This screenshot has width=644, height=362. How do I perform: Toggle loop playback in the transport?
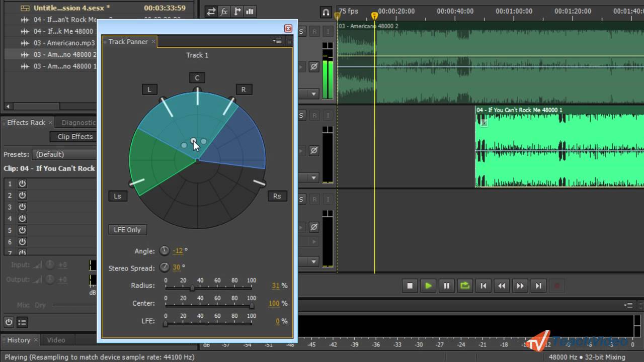(465, 286)
